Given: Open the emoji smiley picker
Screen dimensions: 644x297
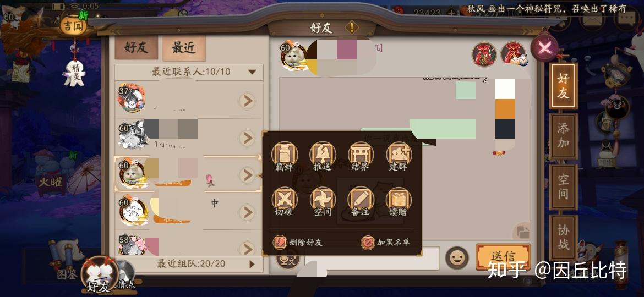Looking at the screenshot, I should click(457, 257).
